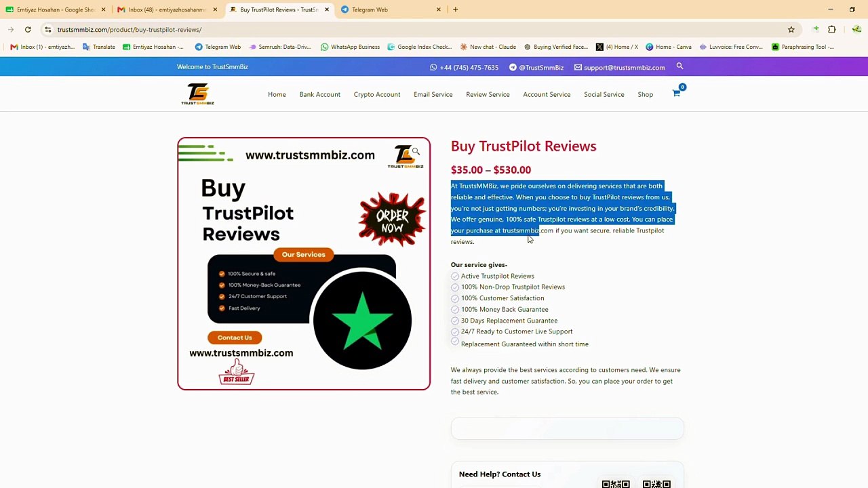Click the empty variation box above Need Help

[x=568, y=428]
